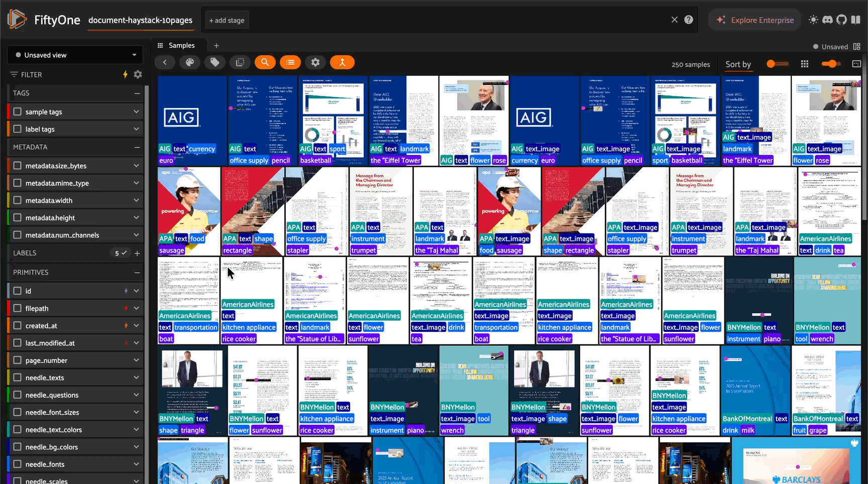The height and width of the screenshot is (484, 868).
Task: Collapse the METADATA section
Action: [137, 147]
